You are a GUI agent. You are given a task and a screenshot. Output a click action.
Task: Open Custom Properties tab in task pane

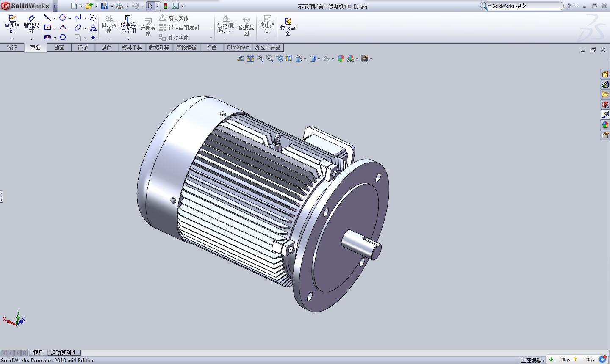point(605,135)
